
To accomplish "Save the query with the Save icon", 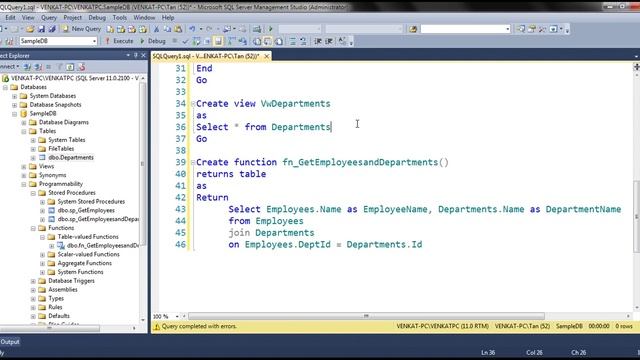I will [41, 29].
